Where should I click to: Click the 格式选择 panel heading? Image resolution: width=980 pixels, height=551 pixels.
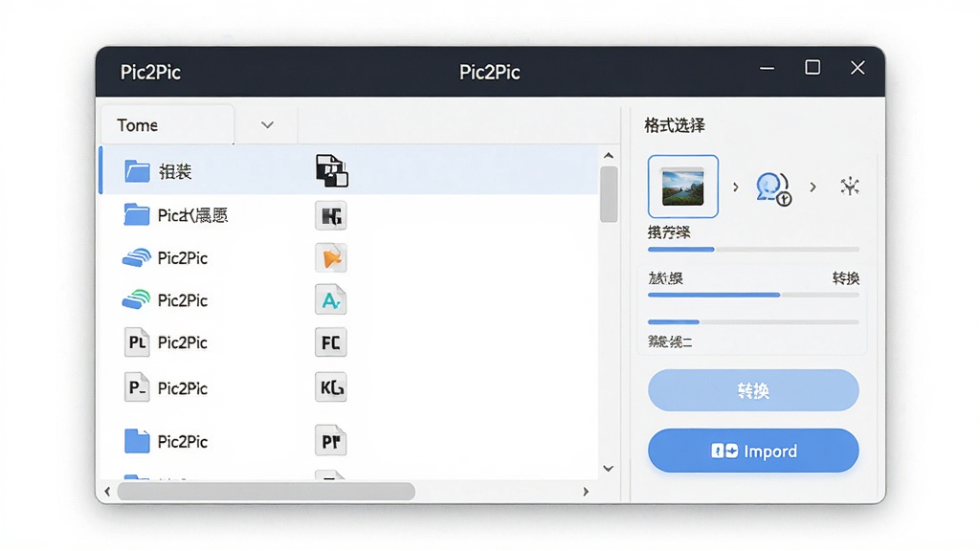click(x=675, y=125)
